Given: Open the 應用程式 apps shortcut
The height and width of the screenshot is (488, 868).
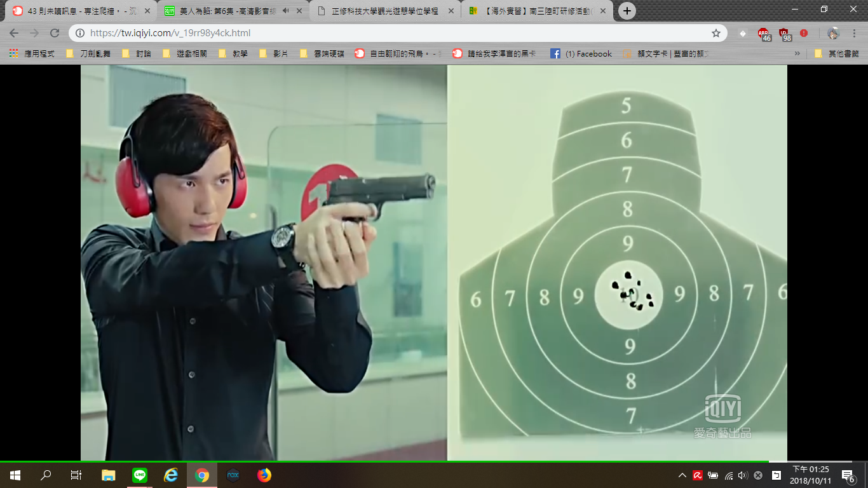Looking at the screenshot, I should pos(32,54).
